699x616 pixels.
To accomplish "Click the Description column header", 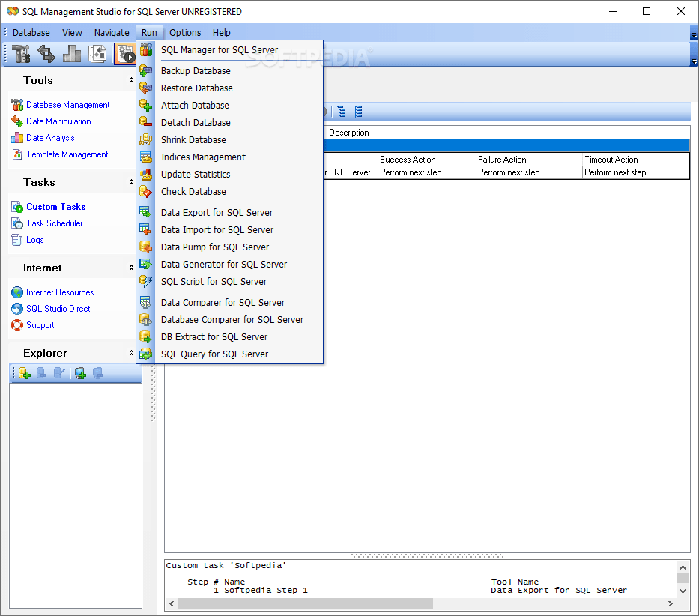I will 508,133.
